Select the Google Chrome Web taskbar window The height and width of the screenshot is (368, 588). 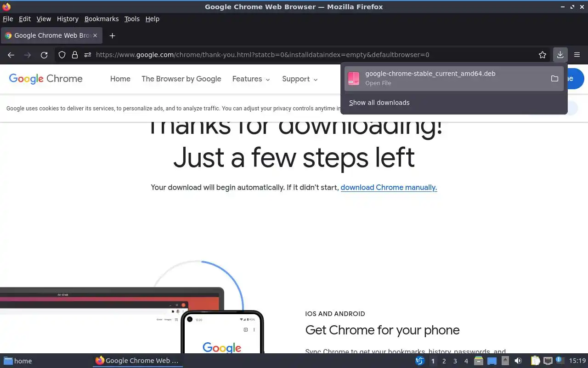[138, 361]
